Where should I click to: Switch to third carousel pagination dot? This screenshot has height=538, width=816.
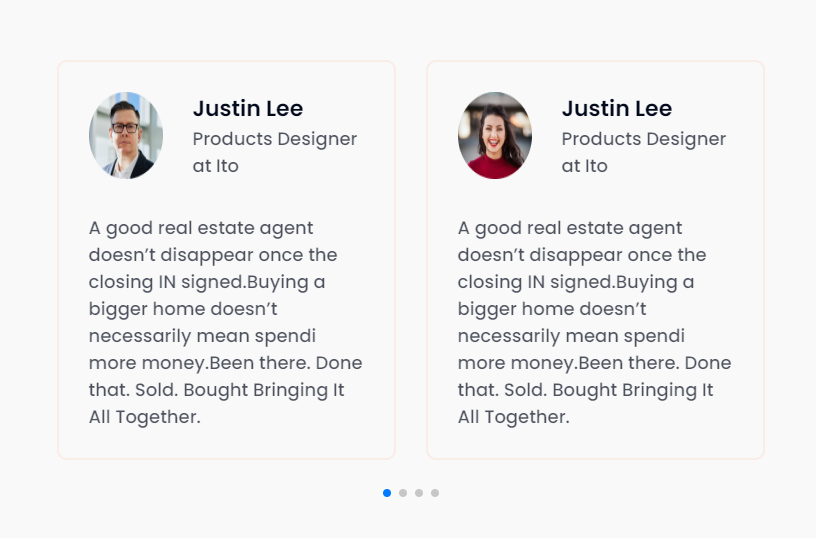[x=419, y=493]
